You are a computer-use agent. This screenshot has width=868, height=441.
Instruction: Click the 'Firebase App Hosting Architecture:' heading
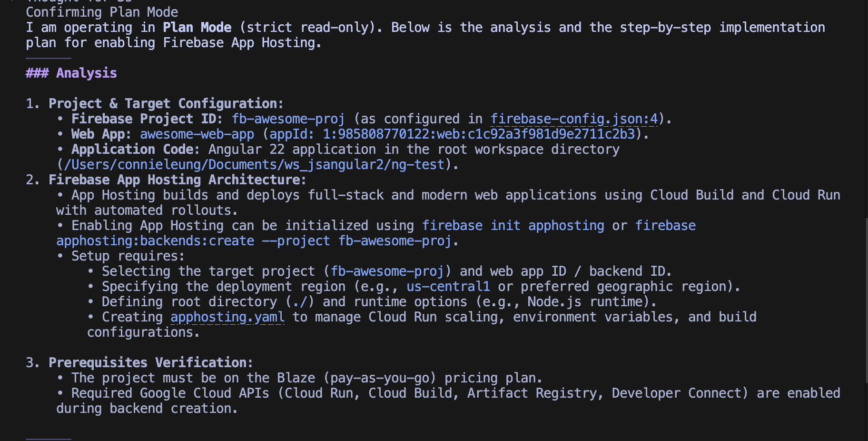[x=178, y=180]
